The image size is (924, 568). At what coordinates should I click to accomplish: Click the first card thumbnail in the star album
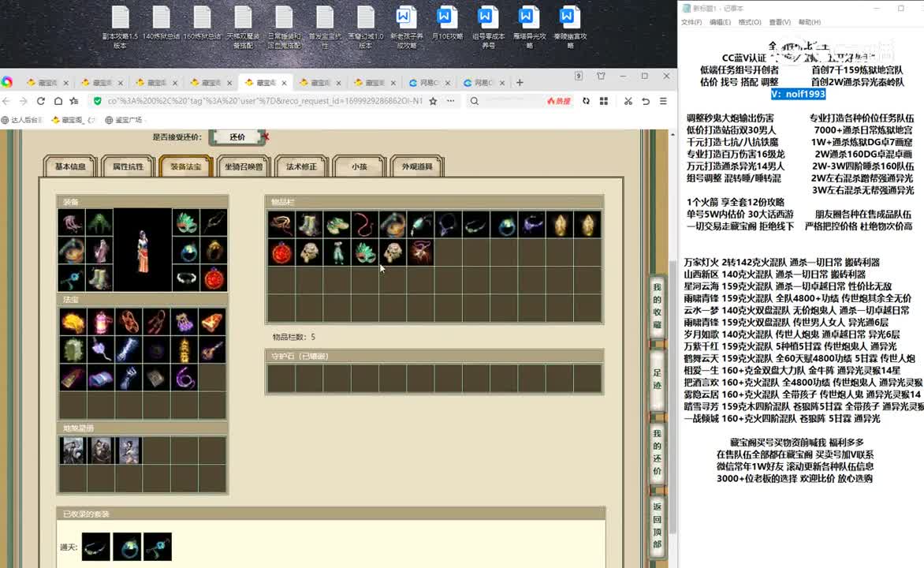coord(73,450)
